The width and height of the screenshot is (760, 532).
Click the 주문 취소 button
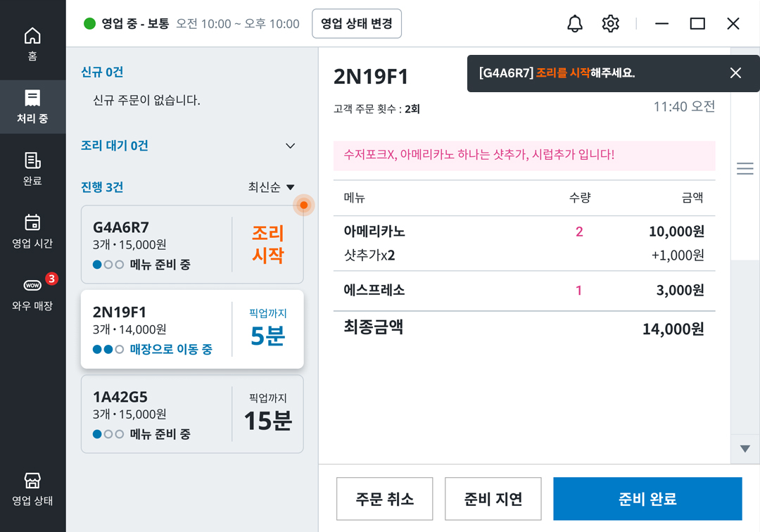(x=384, y=499)
